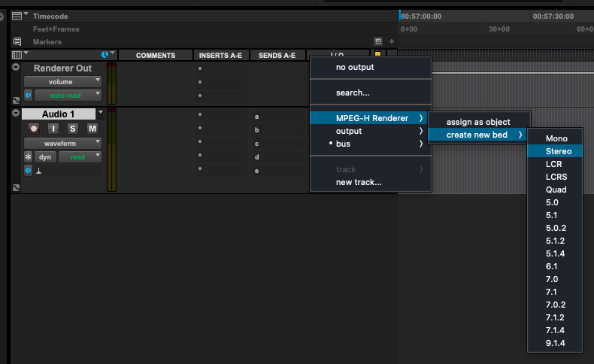The width and height of the screenshot is (594, 364).
Task: Click the playlist icon at the bottom of Audio 1
Action: [16, 187]
